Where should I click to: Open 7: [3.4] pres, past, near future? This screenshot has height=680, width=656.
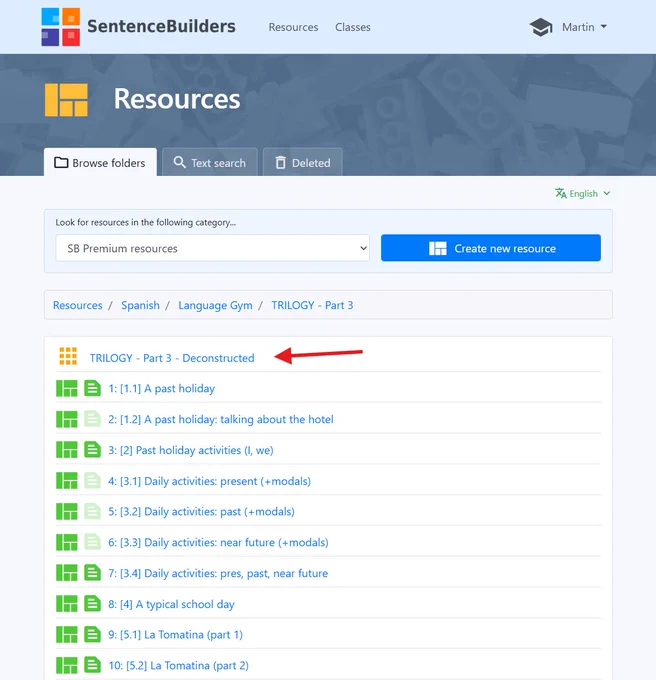(218, 573)
